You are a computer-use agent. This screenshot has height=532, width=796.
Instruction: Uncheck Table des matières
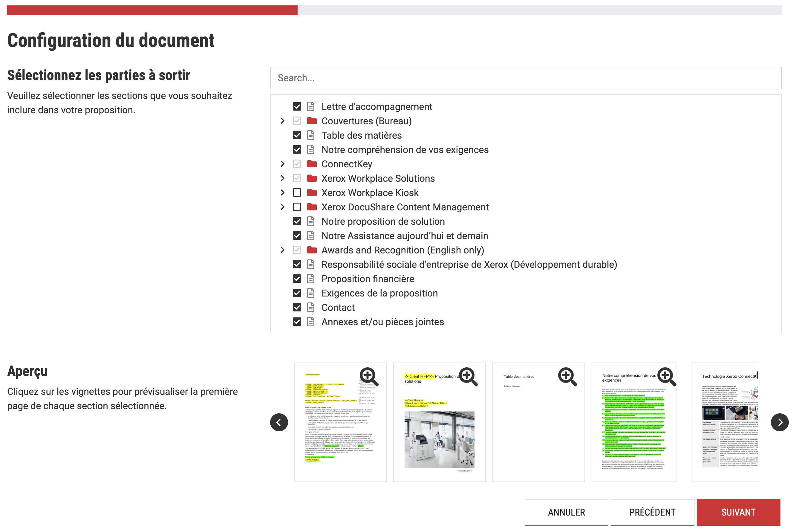[x=297, y=135]
